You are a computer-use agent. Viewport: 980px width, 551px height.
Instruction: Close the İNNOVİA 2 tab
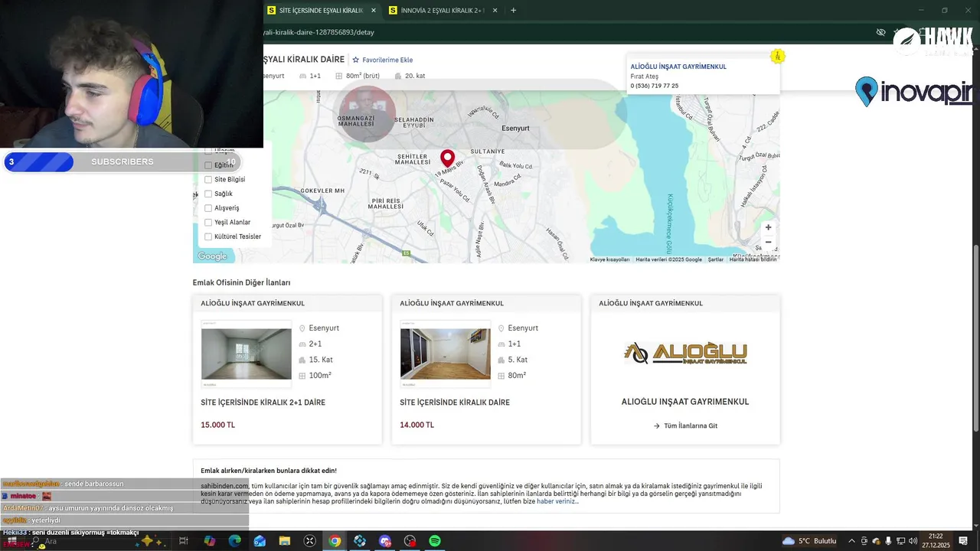pyautogui.click(x=495, y=11)
